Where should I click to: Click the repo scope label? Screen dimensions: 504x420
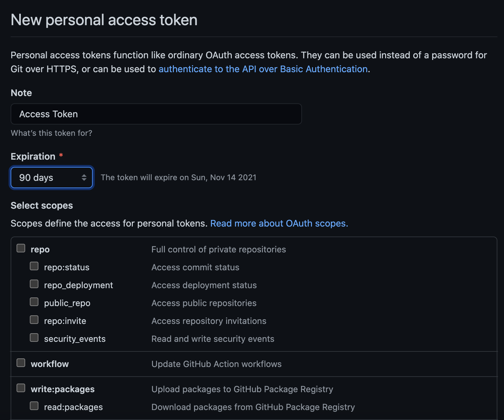point(40,249)
